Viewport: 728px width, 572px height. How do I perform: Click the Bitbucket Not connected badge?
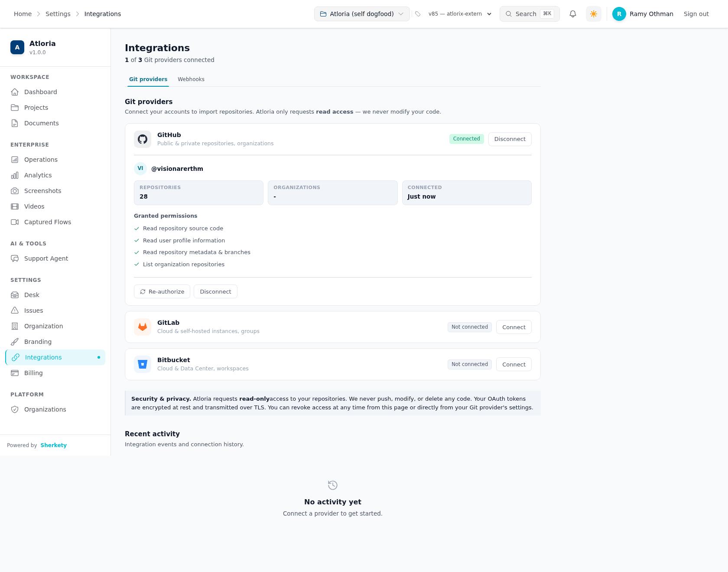pyautogui.click(x=470, y=364)
